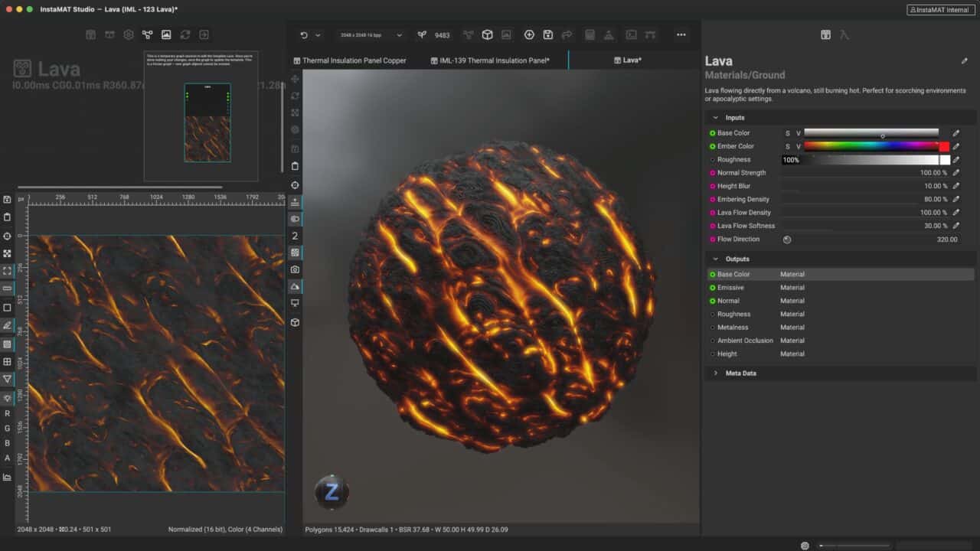Click the lambda icon in the properties panel
This screenshot has width=980, height=551.
click(844, 35)
